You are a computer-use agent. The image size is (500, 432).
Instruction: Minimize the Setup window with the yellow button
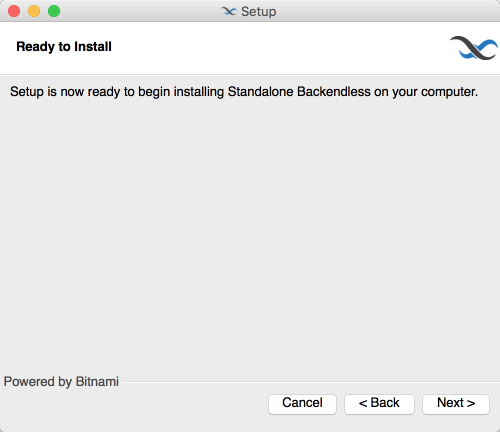click(34, 11)
